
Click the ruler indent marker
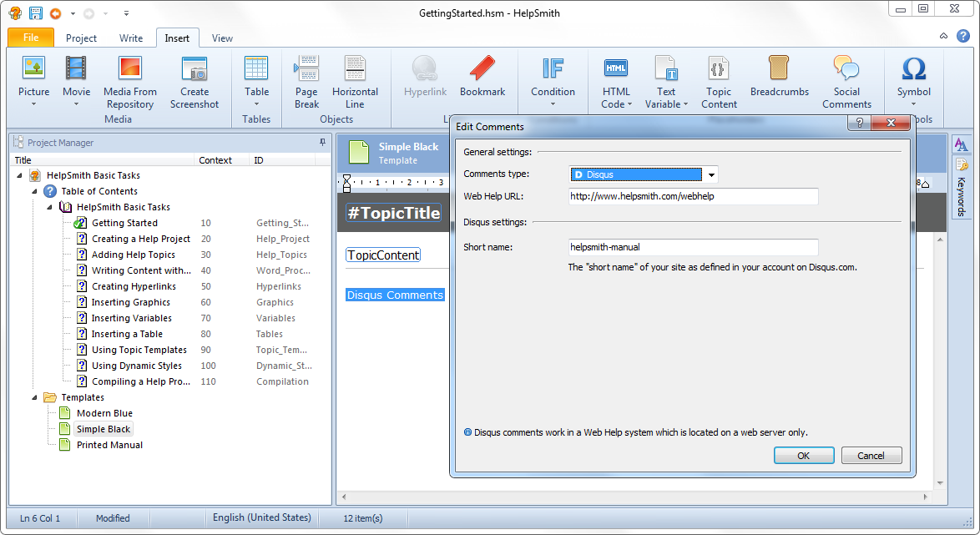(347, 183)
